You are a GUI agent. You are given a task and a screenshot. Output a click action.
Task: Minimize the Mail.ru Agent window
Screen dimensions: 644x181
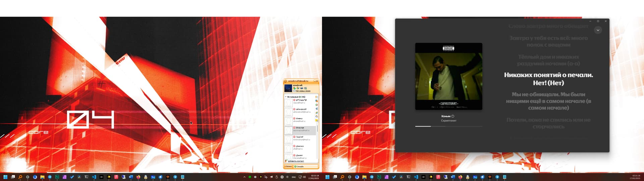[x=315, y=81]
